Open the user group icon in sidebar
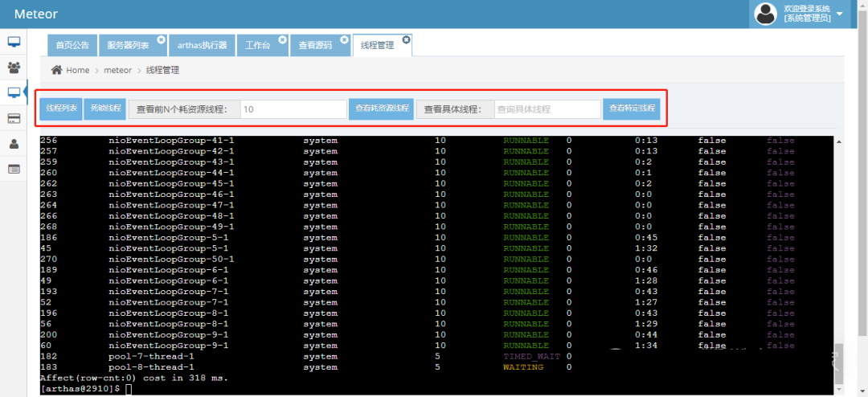Image resolution: width=868 pixels, height=397 pixels. [x=14, y=68]
